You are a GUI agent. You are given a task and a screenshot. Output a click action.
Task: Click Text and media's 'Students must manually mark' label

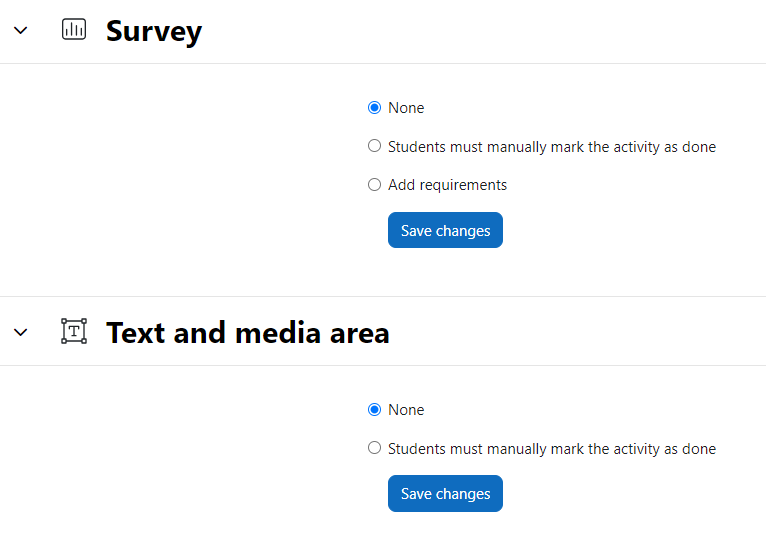pos(552,449)
